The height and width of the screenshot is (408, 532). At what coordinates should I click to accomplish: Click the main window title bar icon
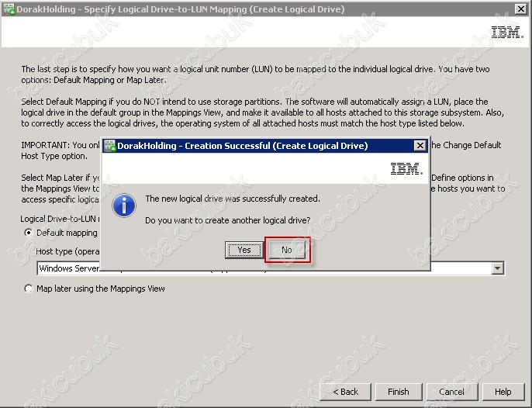pos(9,9)
